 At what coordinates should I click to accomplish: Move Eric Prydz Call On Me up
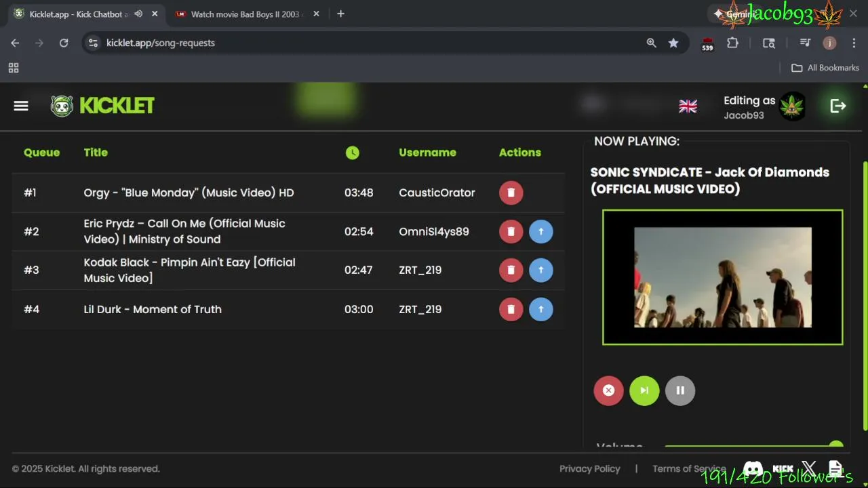click(541, 231)
